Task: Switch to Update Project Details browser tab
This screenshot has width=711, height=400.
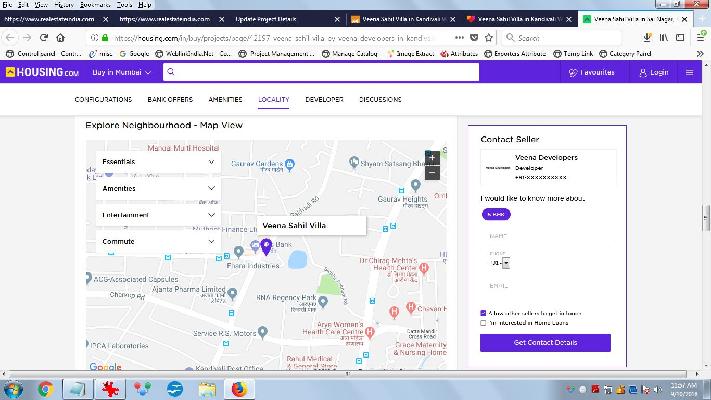Action: pos(287,19)
